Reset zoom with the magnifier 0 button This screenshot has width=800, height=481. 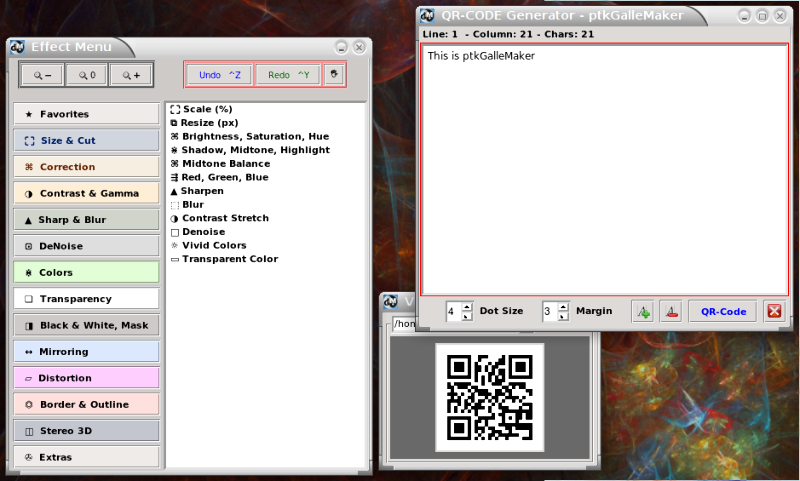tap(87, 75)
